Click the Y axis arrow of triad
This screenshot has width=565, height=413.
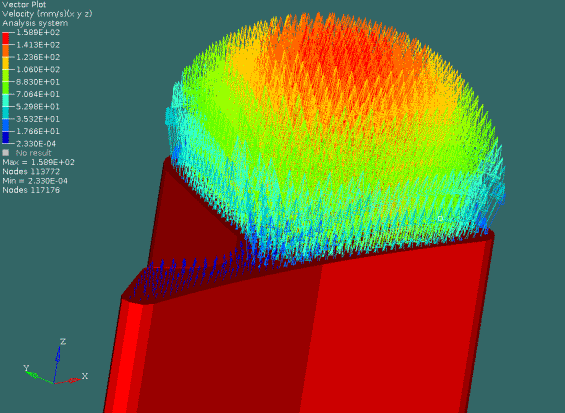pyautogui.click(x=37, y=376)
